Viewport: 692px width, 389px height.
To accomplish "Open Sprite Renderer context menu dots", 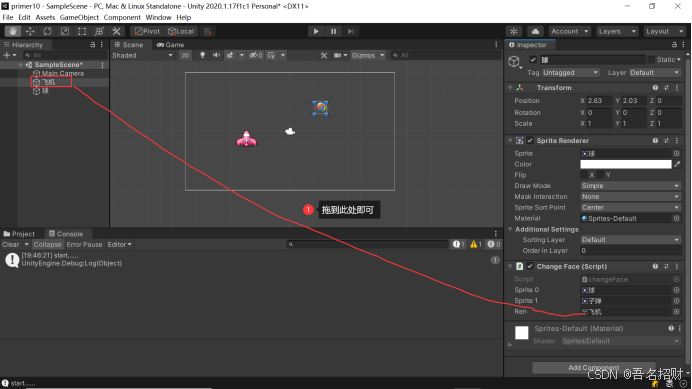I will point(677,140).
